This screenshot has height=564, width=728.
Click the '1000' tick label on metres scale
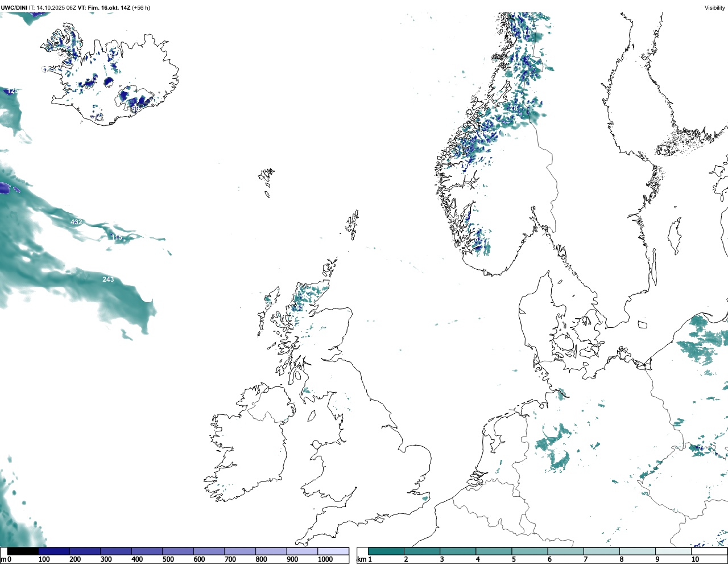pyautogui.click(x=325, y=559)
